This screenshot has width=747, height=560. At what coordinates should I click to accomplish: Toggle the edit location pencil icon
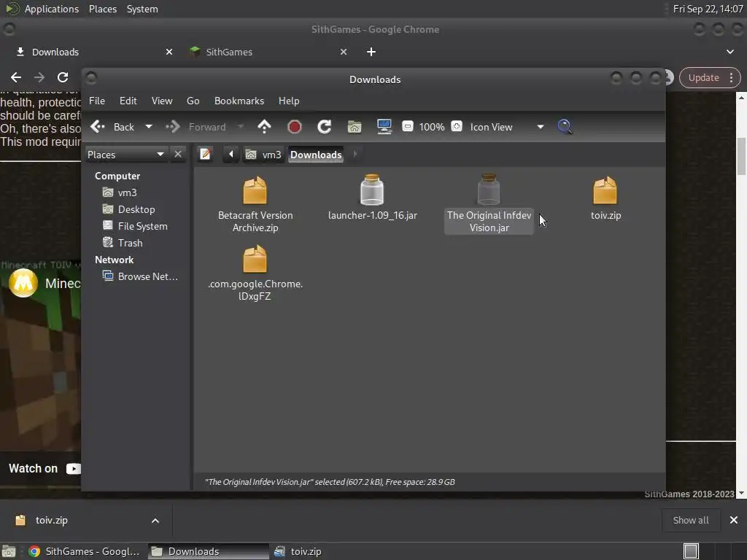click(205, 155)
